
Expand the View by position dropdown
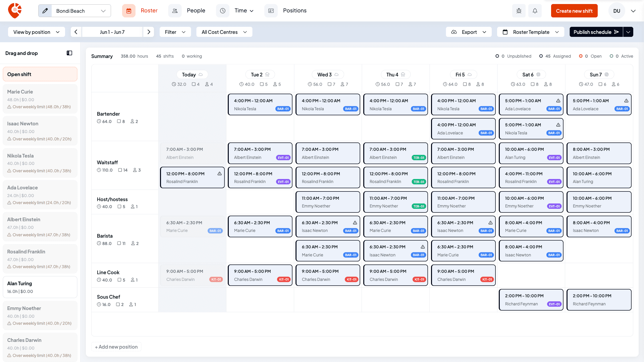click(x=37, y=32)
